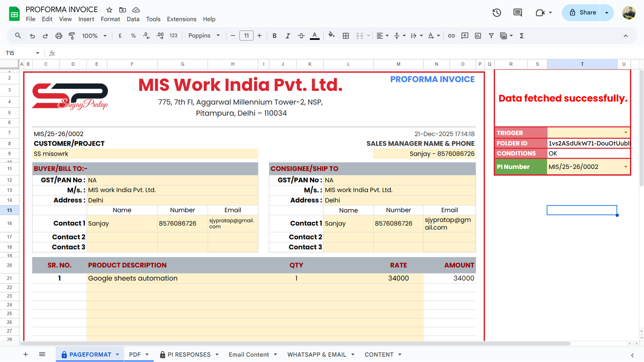Toggle bold formatting

pos(275,36)
